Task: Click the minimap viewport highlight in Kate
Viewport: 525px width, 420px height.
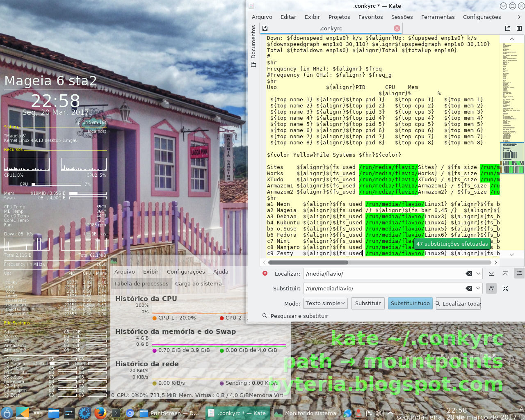Action: point(512,158)
